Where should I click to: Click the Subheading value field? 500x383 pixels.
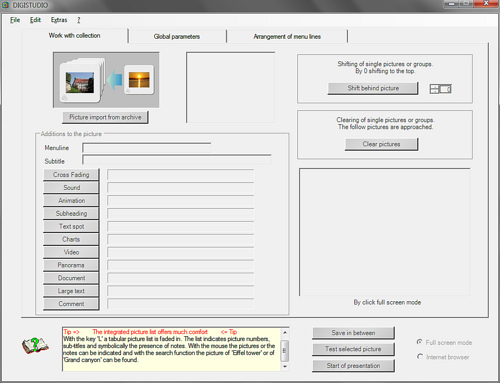coord(180,214)
